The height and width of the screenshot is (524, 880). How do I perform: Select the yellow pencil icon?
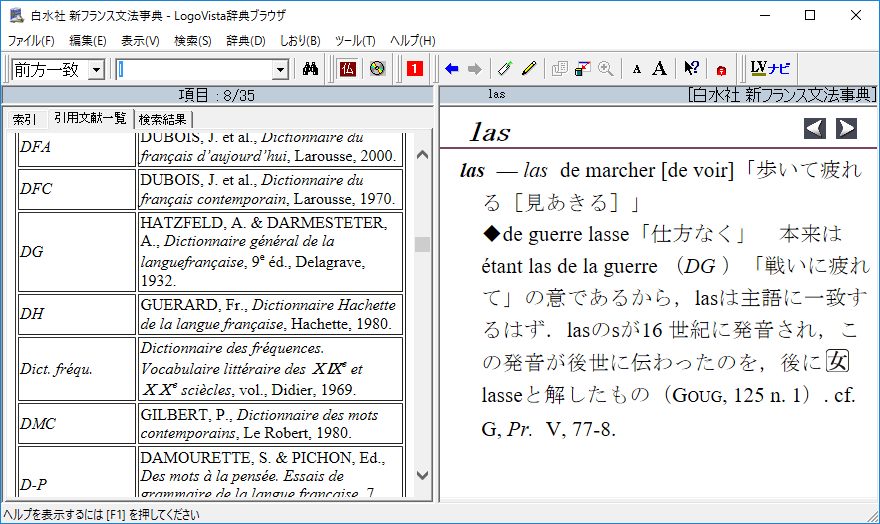point(529,69)
